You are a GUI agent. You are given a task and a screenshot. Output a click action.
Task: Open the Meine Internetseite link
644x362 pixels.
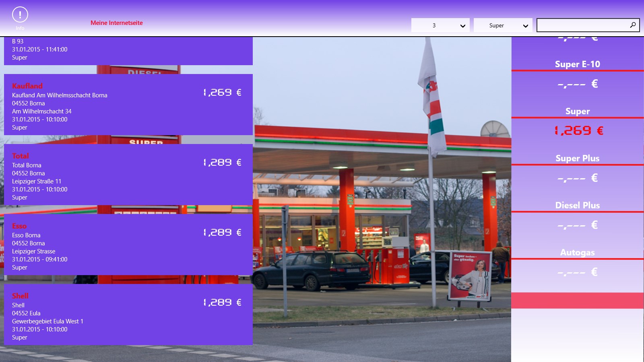[x=116, y=23]
